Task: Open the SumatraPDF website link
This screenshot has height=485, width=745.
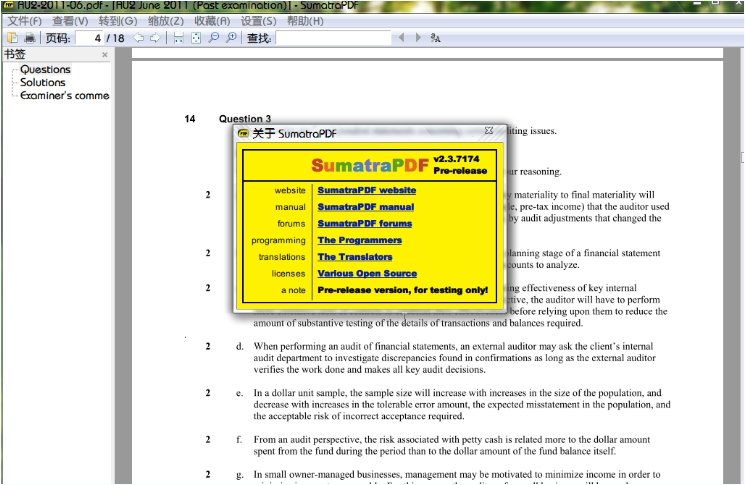Action: 366,190
